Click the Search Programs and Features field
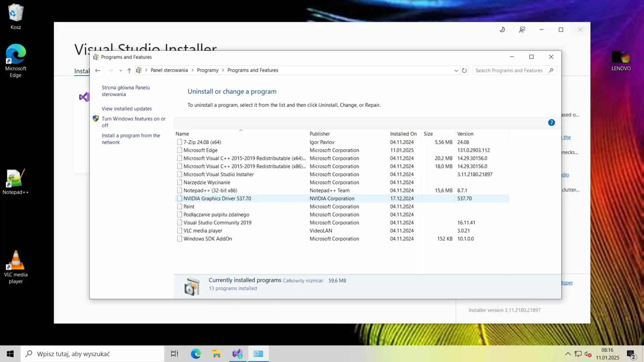The width and height of the screenshot is (644, 362). [508, 70]
